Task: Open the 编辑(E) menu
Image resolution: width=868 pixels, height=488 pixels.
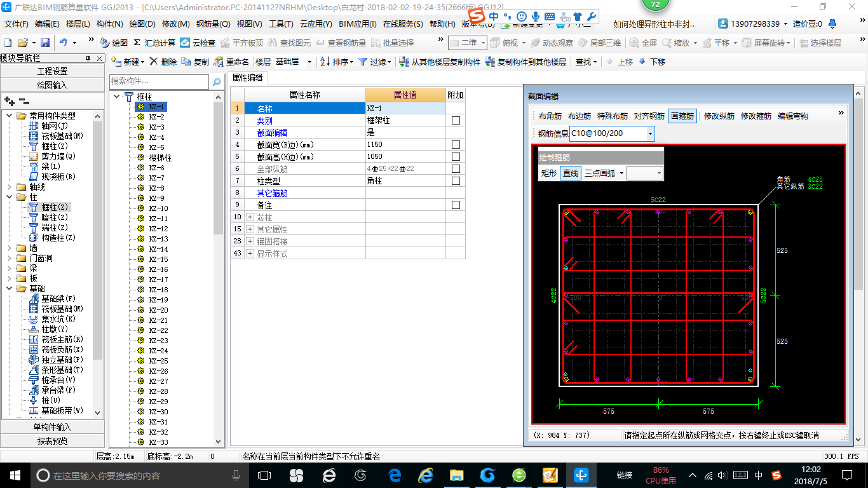Action: (x=48, y=24)
